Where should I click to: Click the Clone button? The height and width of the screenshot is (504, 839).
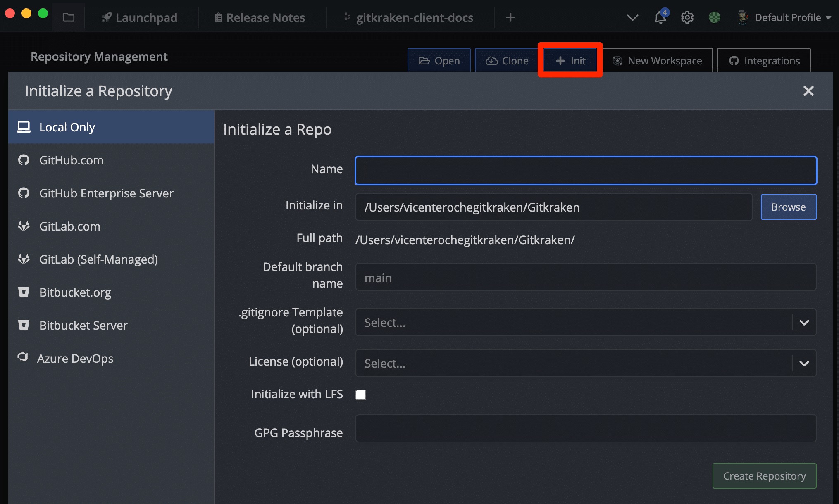[507, 61]
